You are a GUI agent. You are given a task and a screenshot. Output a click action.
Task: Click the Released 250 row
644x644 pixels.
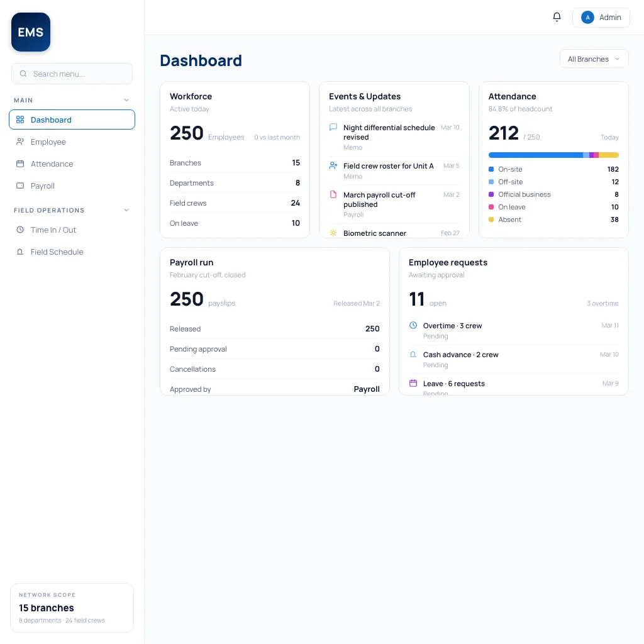[x=274, y=328]
